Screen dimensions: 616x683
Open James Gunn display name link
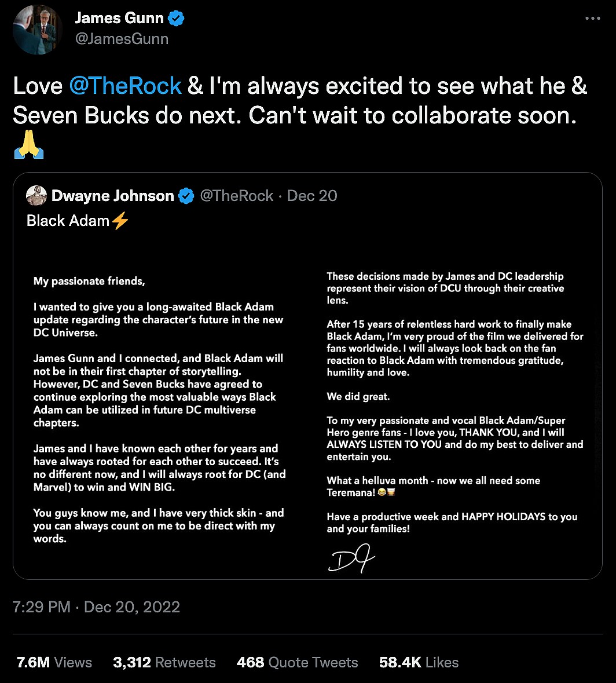pyautogui.click(x=120, y=19)
